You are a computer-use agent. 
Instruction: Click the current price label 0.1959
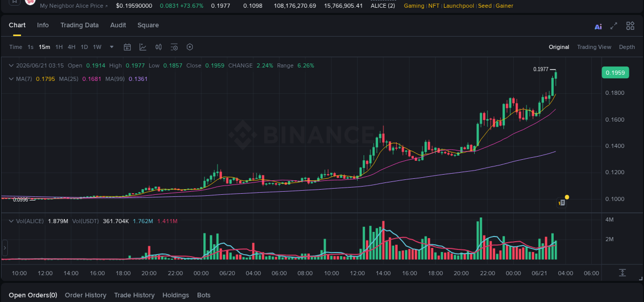pos(615,73)
